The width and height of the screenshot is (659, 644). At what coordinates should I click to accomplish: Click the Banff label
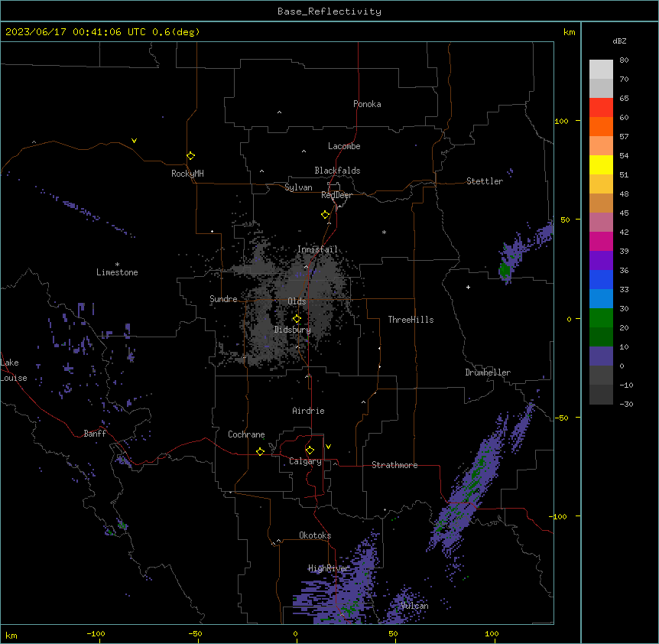(x=95, y=434)
